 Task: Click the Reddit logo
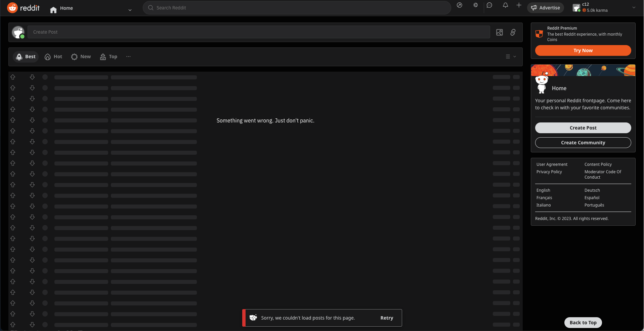pyautogui.click(x=24, y=8)
